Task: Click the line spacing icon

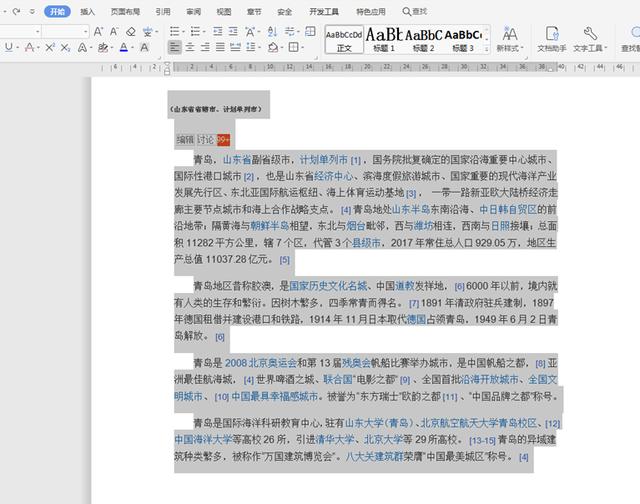Action: click(251, 47)
